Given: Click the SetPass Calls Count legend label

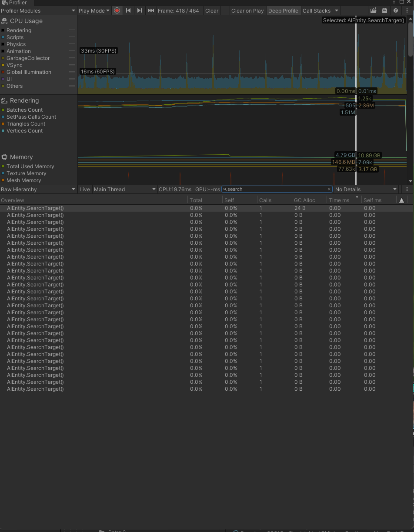Looking at the screenshot, I should point(31,117).
